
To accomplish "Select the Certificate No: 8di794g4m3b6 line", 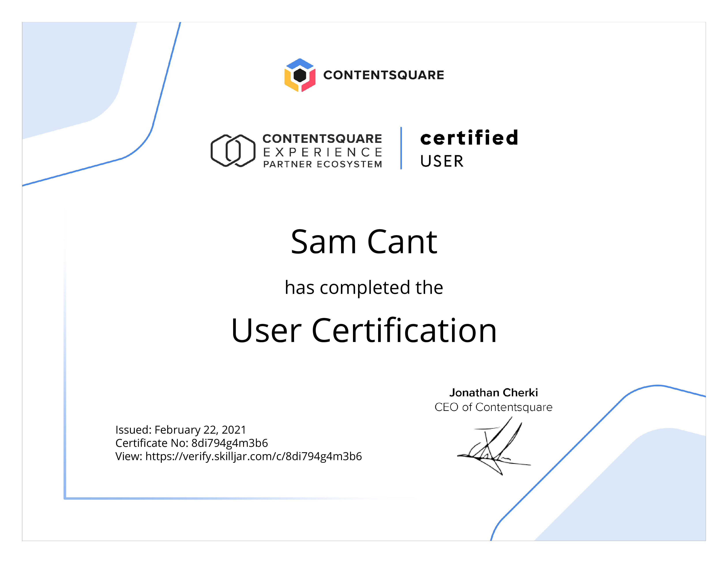I will [x=192, y=443].
